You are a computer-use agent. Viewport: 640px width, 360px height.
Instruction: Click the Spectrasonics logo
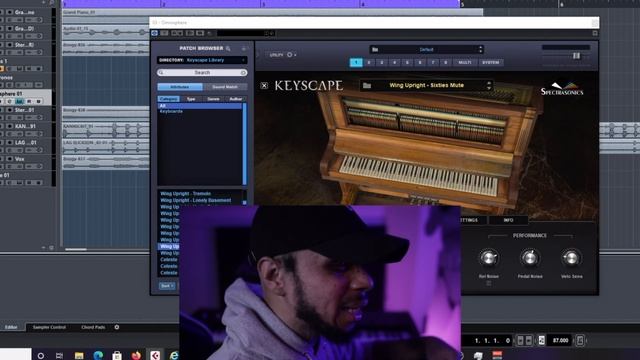pos(562,89)
